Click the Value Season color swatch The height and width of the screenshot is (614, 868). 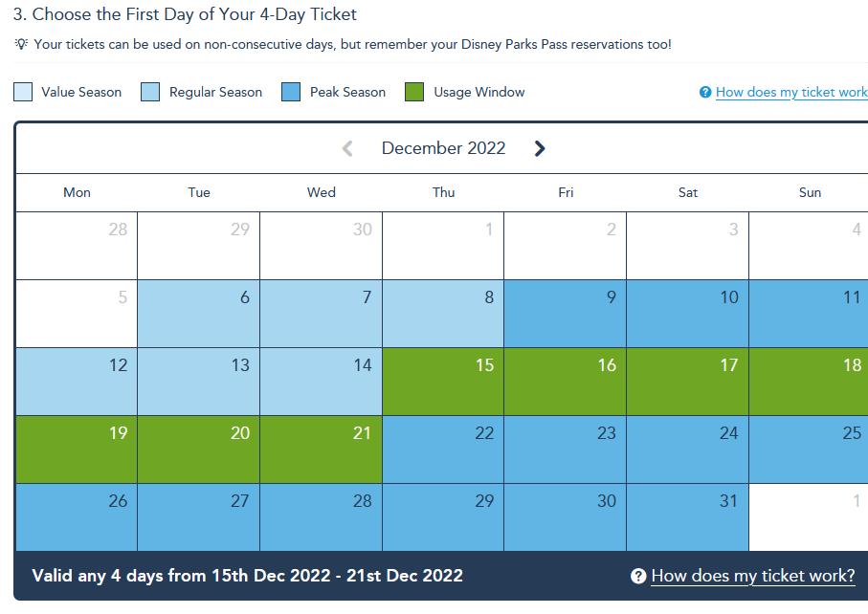23,92
